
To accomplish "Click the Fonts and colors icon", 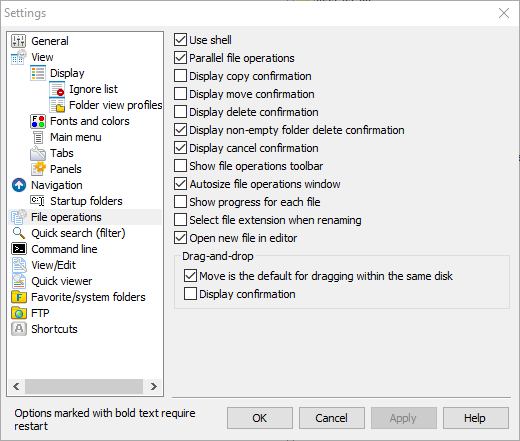I will pyautogui.click(x=38, y=121).
